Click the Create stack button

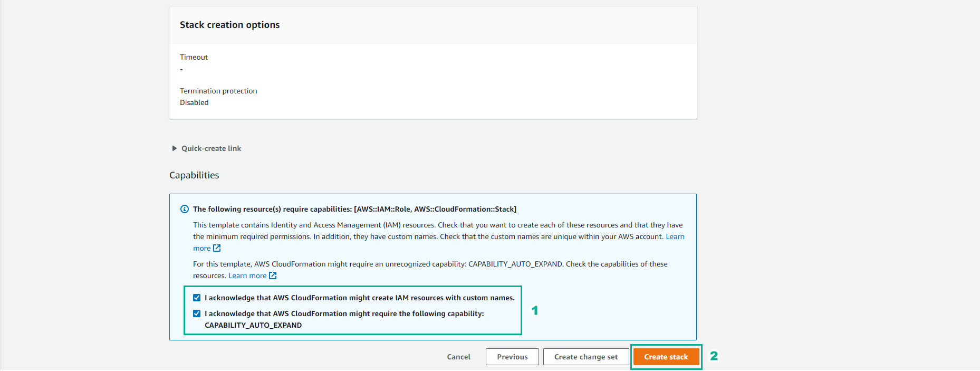point(666,357)
